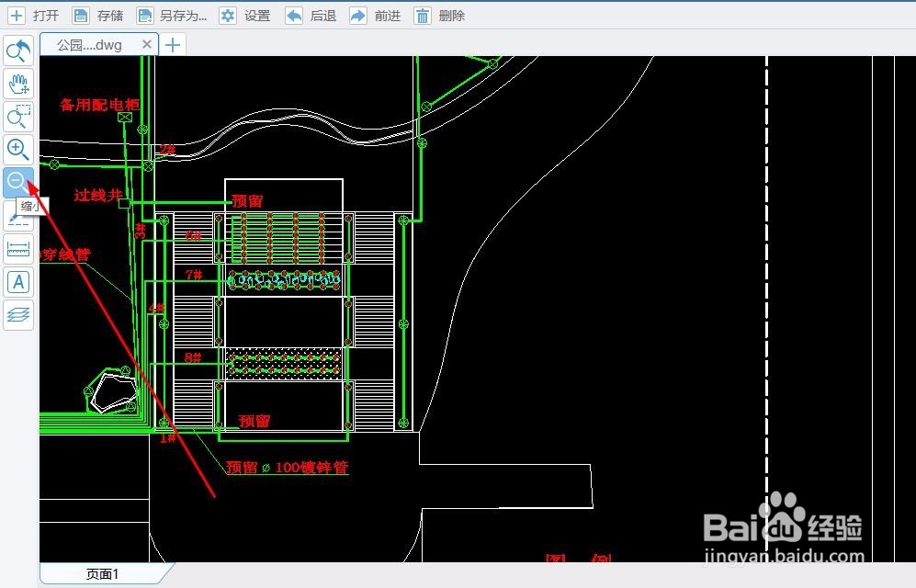This screenshot has width=916, height=588.
Task: Close the 公园....dwg tab
Action: pos(147,44)
